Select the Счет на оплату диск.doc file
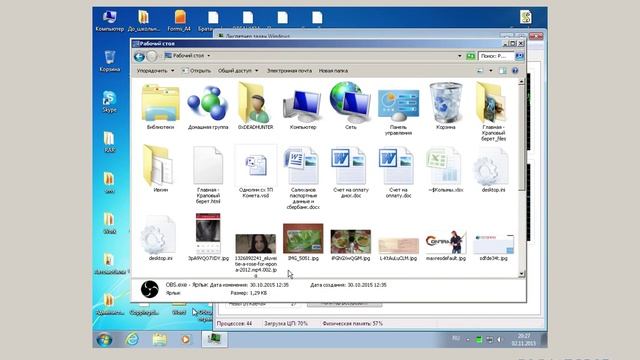640x360 pixels. click(x=351, y=172)
